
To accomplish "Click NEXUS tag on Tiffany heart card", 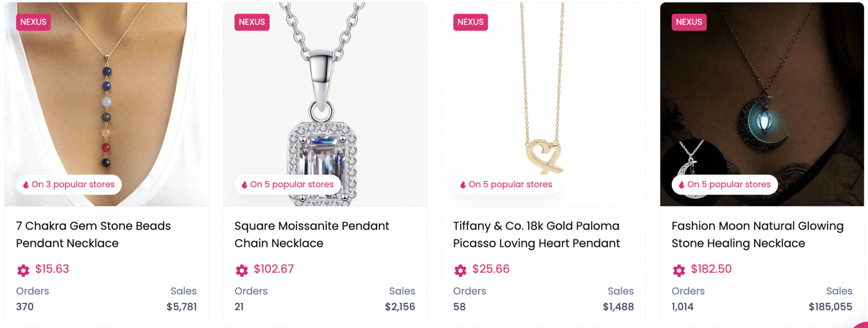I will 470,22.
